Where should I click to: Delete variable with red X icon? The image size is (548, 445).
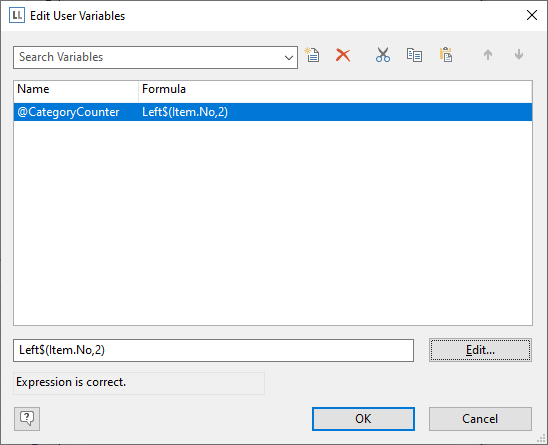[343, 55]
